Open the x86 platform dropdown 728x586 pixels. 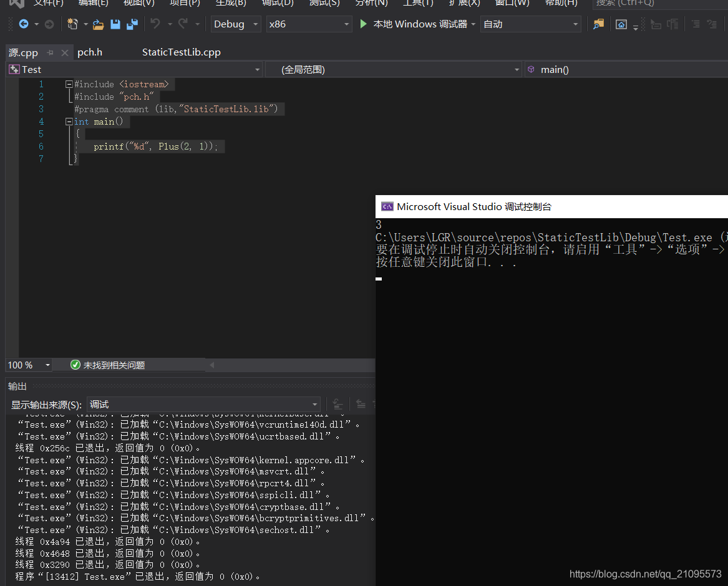(309, 24)
